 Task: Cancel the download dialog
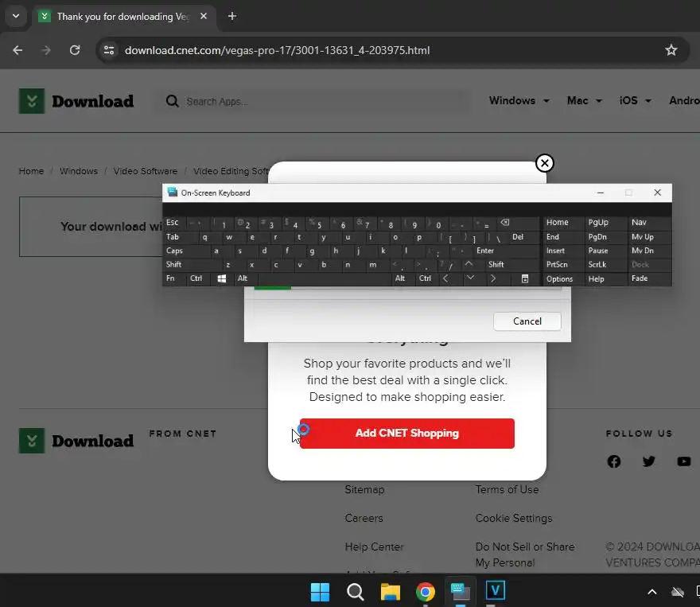pyautogui.click(x=527, y=321)
